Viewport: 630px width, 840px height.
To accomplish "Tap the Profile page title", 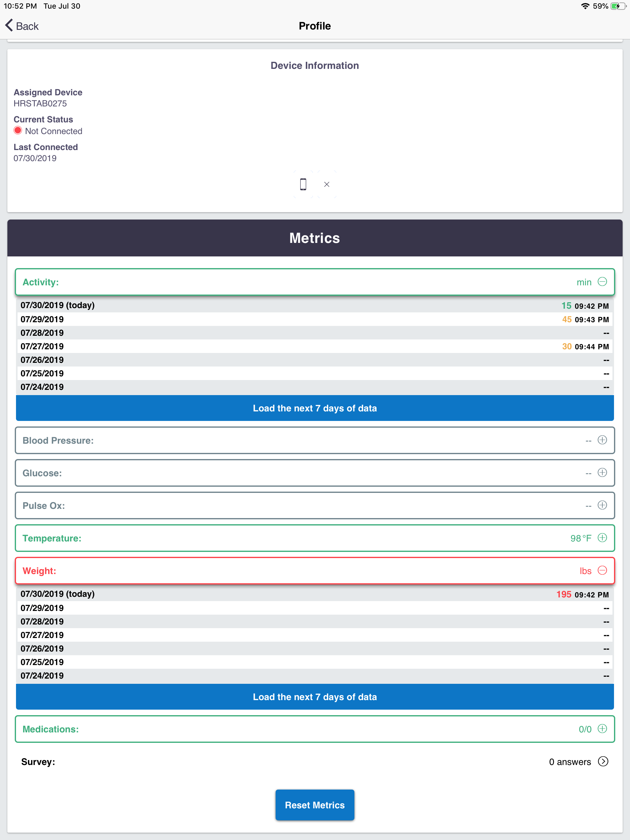I will coord(315,26).
